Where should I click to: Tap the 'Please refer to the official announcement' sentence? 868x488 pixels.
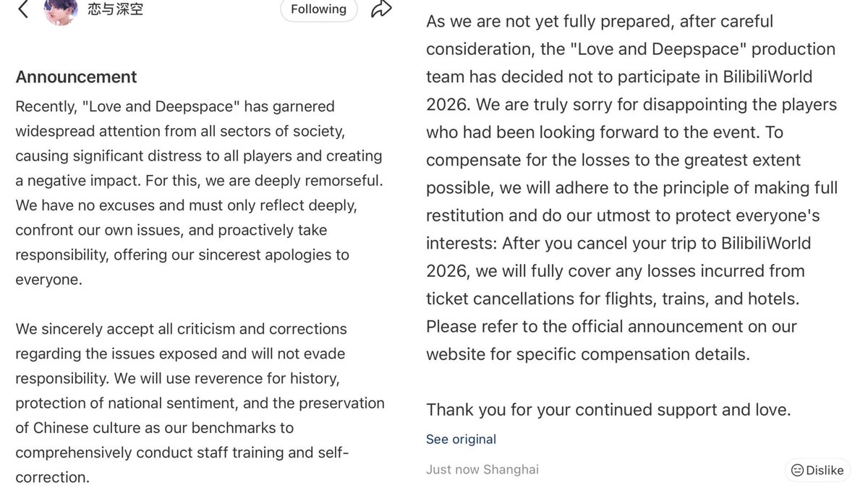coord(611,340)
